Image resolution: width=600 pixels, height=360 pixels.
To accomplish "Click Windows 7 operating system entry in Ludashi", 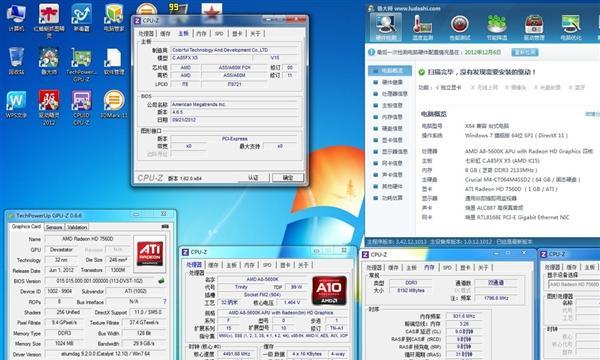I will (516, 135).
